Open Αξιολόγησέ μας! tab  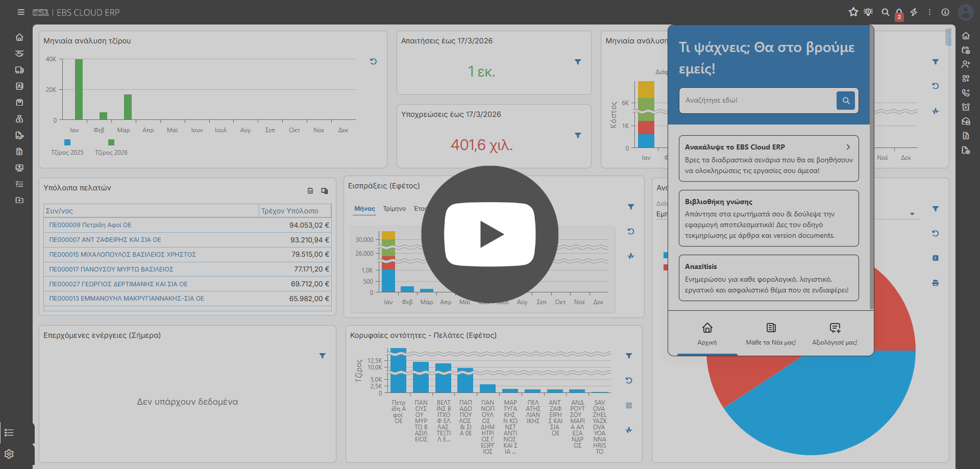point(835,334)
